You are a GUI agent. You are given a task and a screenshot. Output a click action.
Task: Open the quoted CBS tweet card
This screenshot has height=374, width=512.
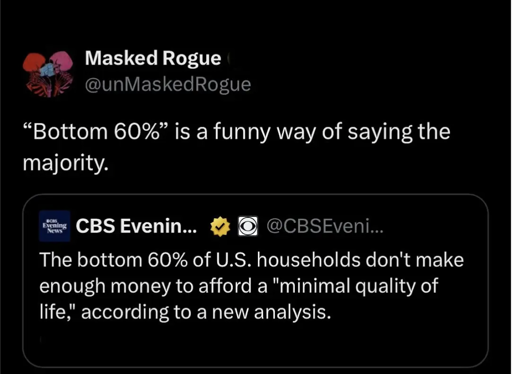(255, 281)
